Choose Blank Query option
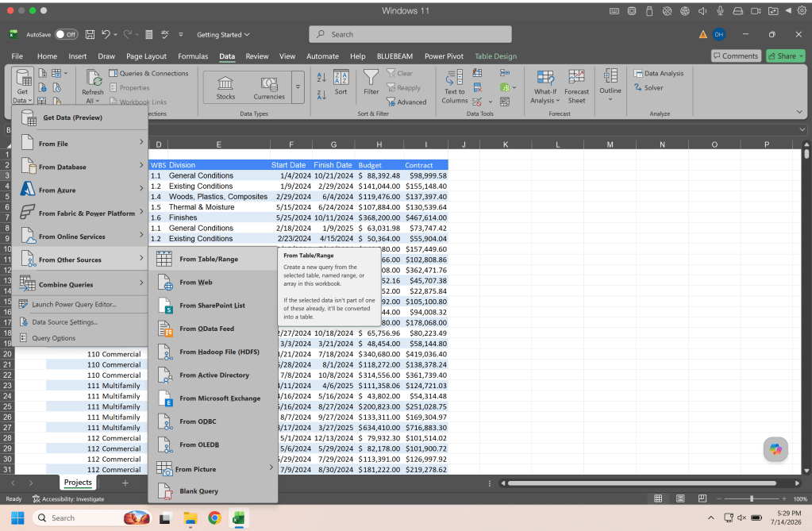Image resolution: width=812 pixels, height=531 pixels. 213,491
